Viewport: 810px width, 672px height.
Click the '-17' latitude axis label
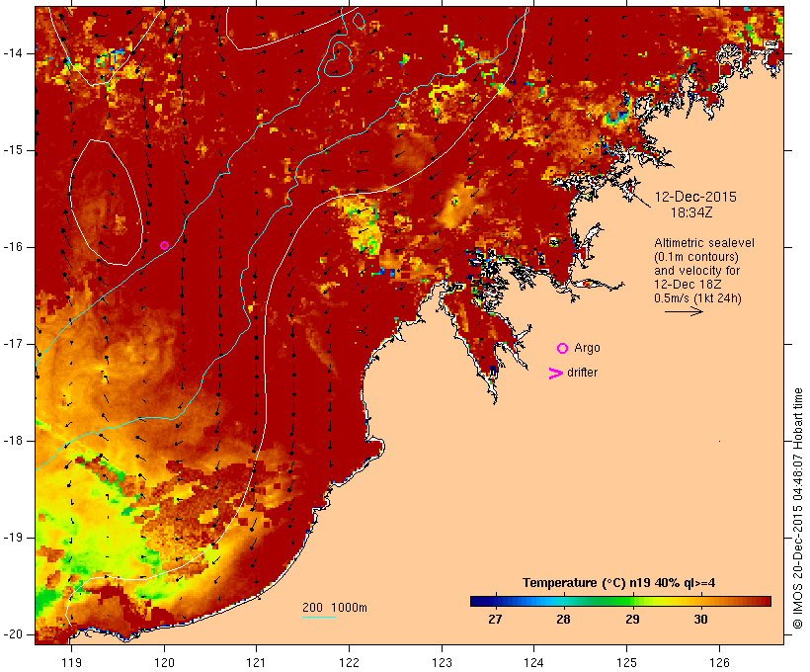[x=13, y=344]
